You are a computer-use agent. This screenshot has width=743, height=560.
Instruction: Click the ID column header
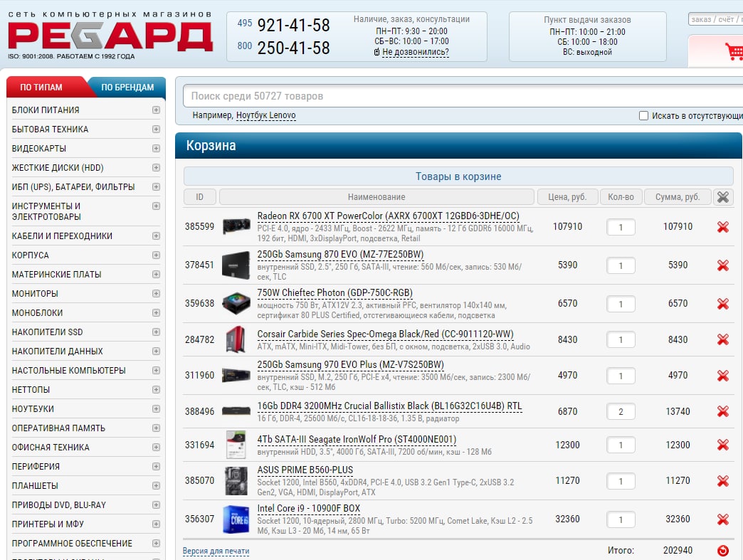click(199, 197)
